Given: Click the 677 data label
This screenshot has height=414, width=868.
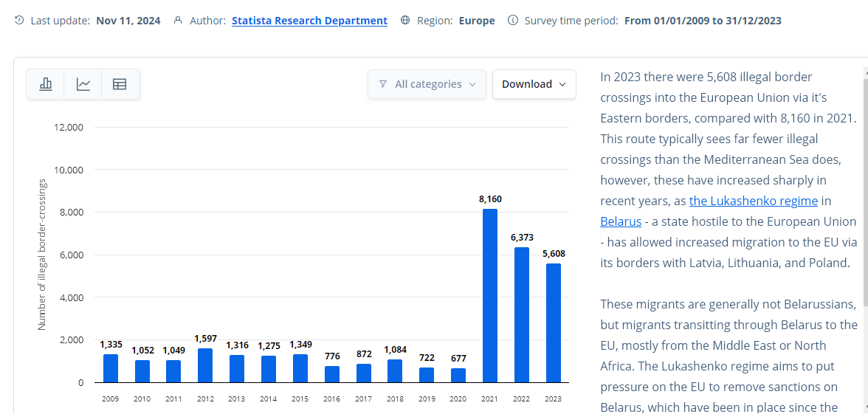Looking at the screenshot, I should [x=458, y=359].
